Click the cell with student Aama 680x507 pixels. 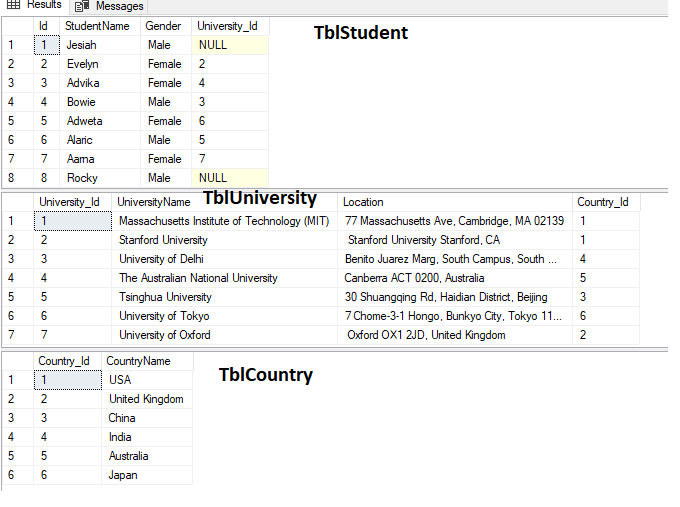tap(100, 159)
